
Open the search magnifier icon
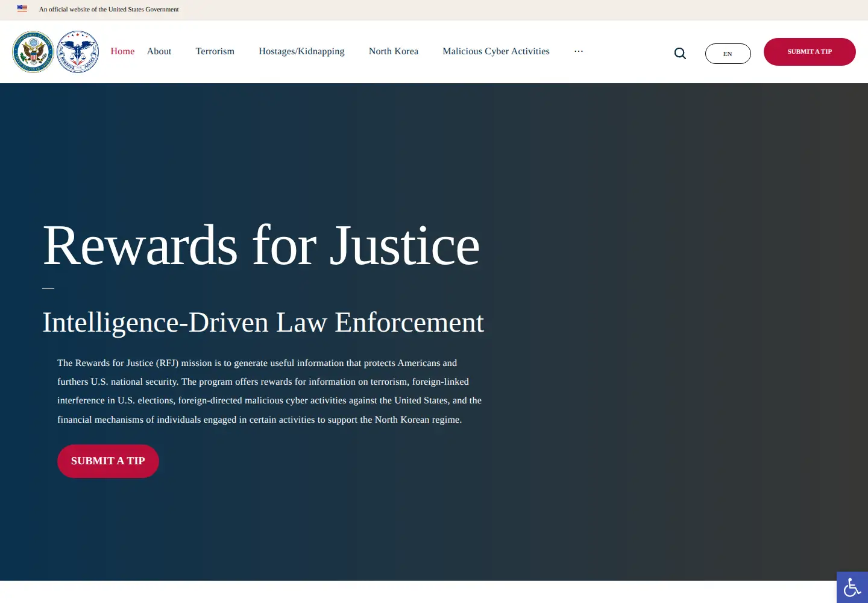[x=680, y=54]
